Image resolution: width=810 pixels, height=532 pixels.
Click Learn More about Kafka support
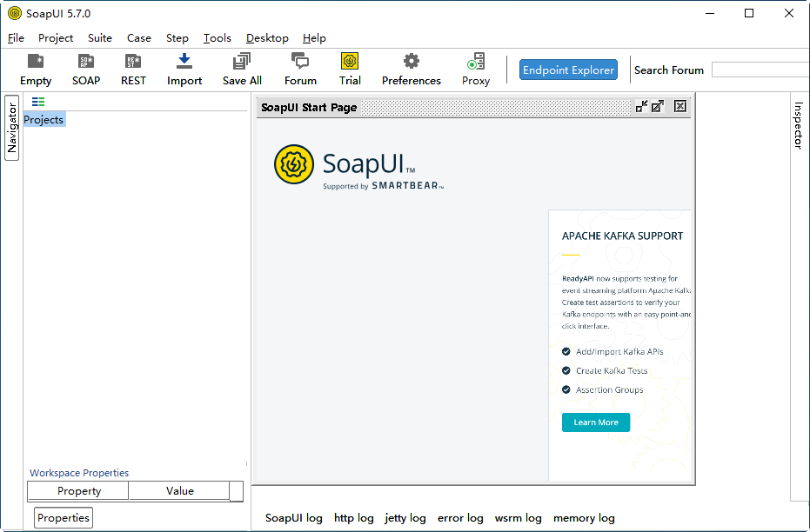(596, 422)
